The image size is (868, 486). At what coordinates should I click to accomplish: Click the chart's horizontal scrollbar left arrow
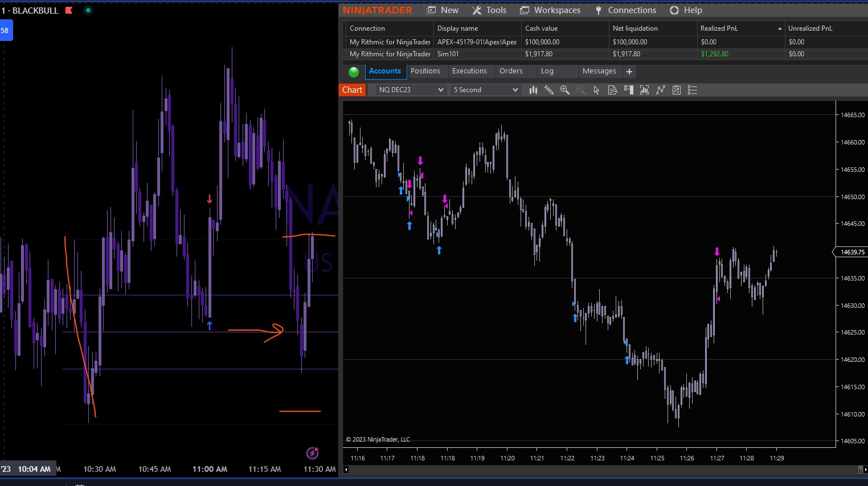[x=346, y=469]
